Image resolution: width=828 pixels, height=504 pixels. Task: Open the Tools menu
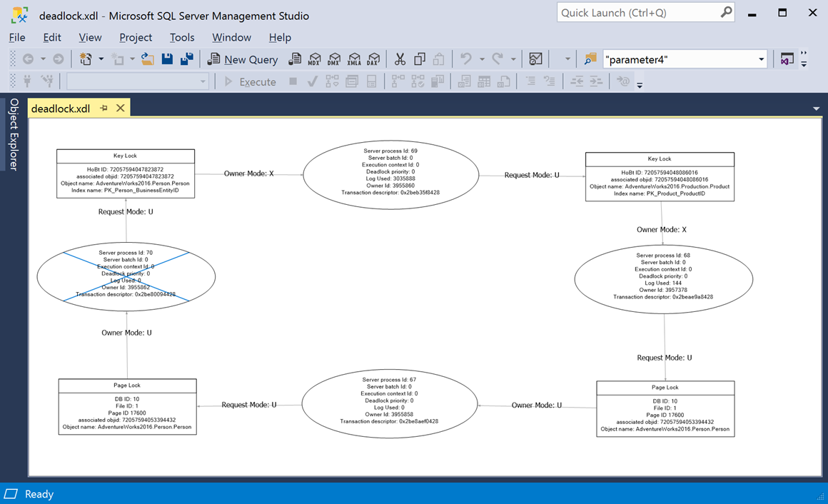[x=182, y=37]
